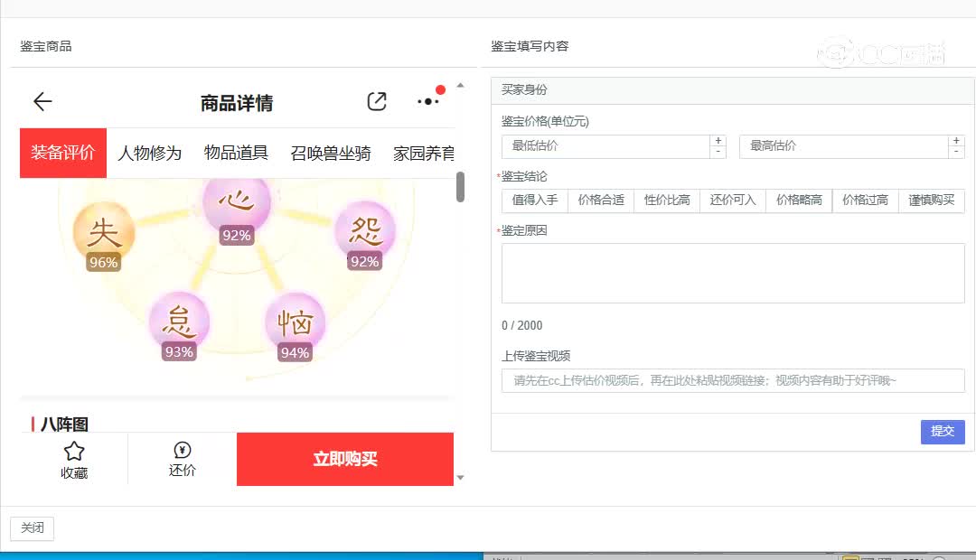Click the red 立即购买 button
976x560 pixels.
(x=344, y=459)
